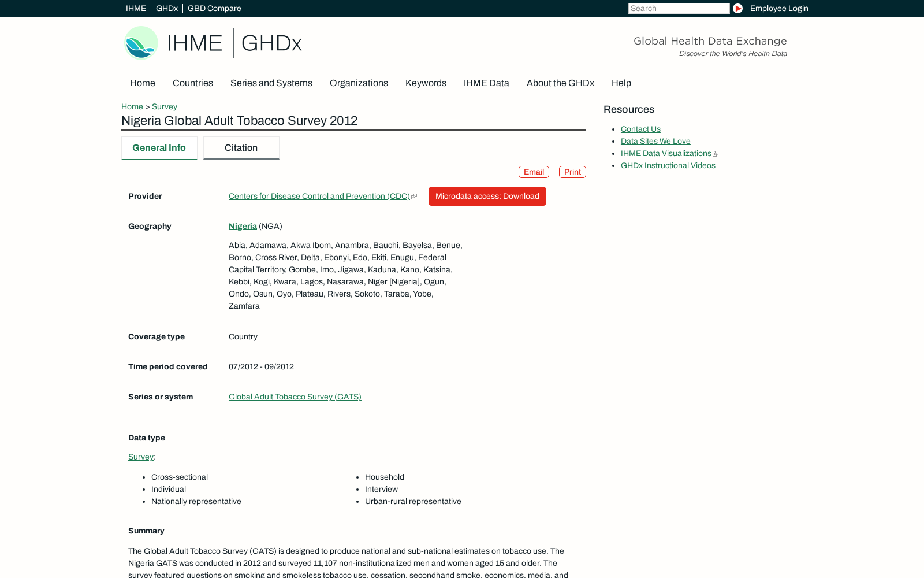Viewport: 924px width, 578px height.
Task: Click Microdata access: Download button
Action: tap(487, 197)
